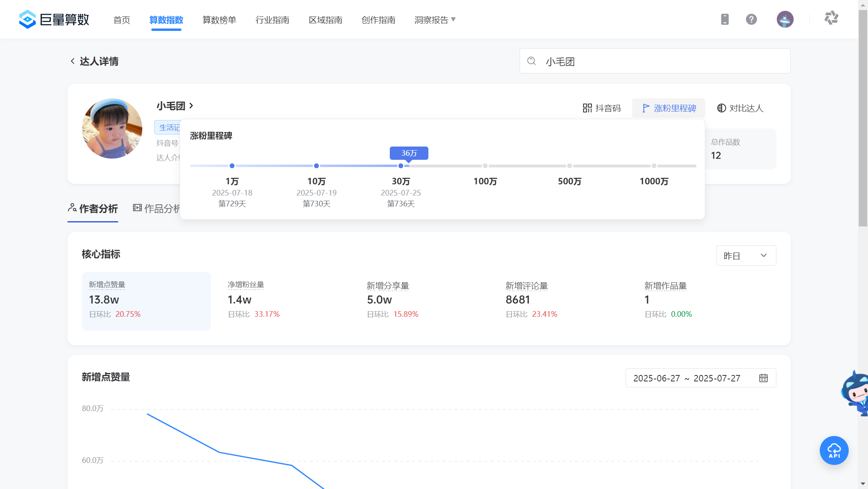Click the 500万 milestone dot
The image size is (868, 489).
pos(569,166)
